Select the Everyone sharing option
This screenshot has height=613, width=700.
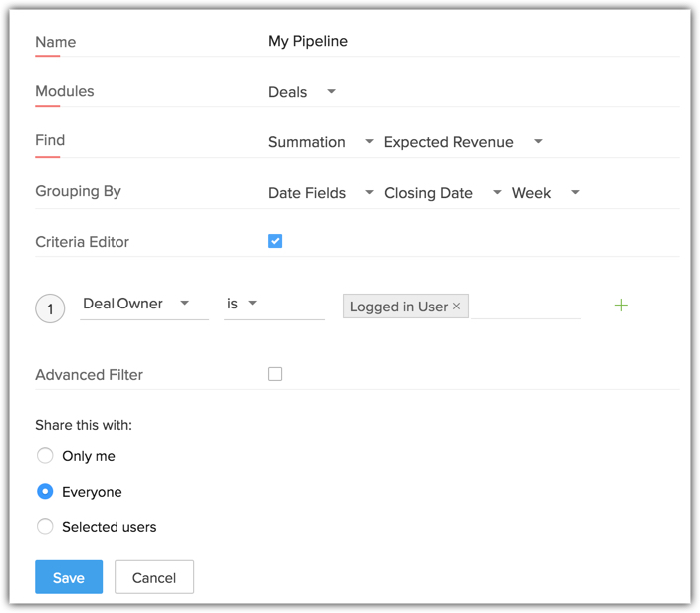(45, 492)
